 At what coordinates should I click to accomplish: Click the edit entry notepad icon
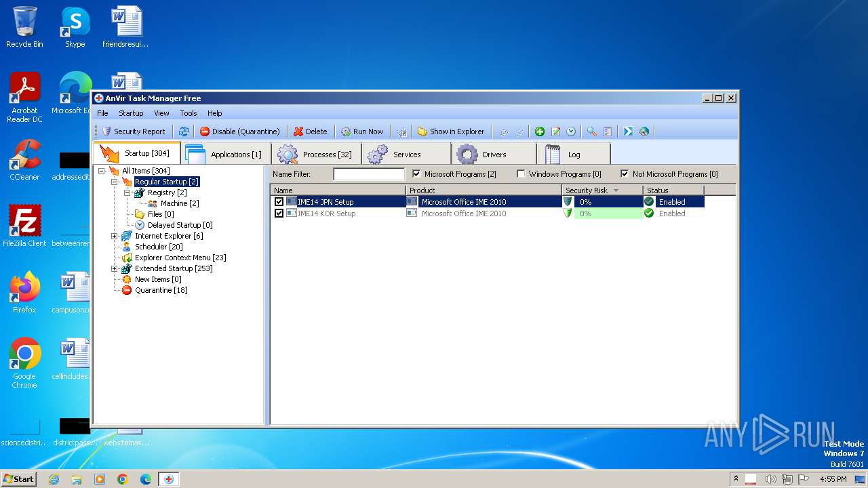(555, 131)
